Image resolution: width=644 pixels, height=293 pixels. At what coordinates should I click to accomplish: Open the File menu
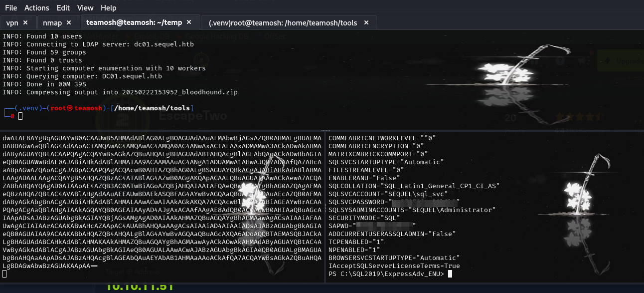11,8
